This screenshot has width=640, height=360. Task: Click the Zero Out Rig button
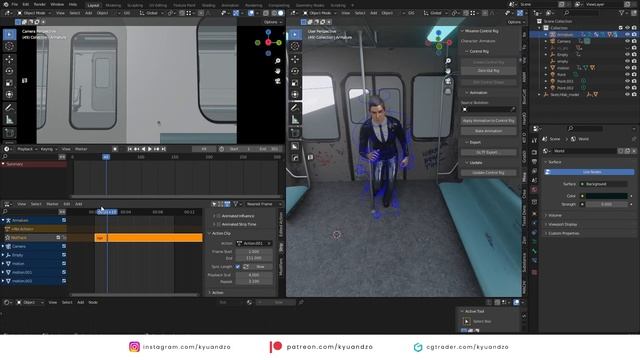[x=489, y=71]
